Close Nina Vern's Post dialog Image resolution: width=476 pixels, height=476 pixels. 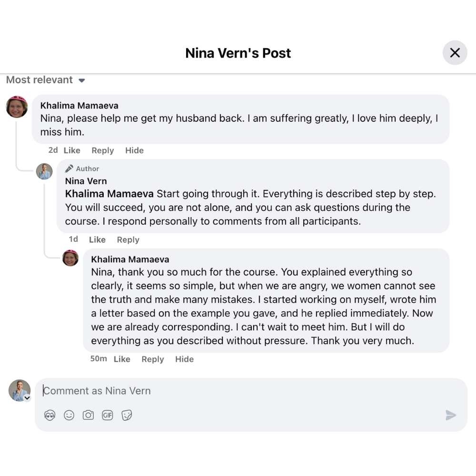(455, 53)
